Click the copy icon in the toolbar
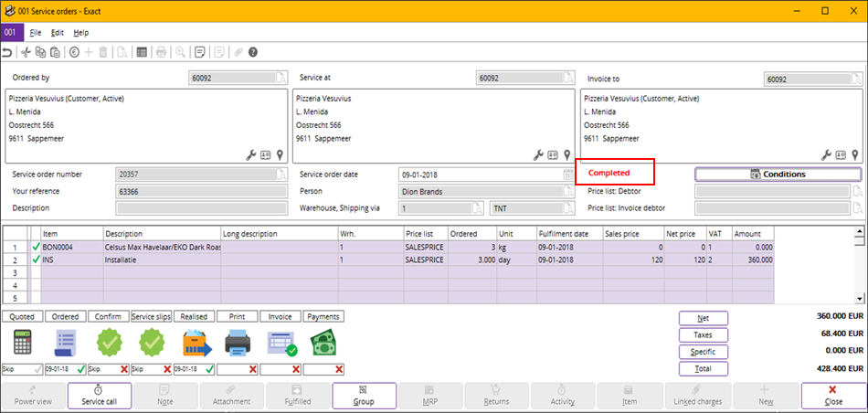This screenshot has height=413, width=868. coord(40,53)
